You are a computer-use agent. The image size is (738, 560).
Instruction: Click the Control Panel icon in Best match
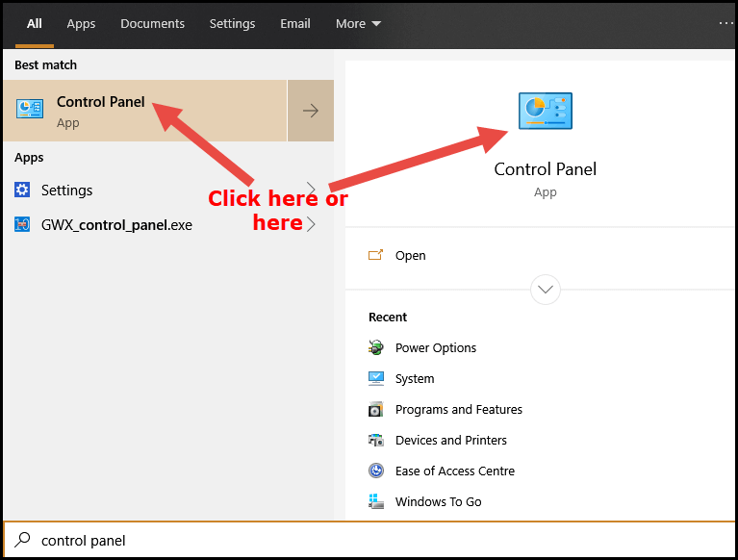click(29, 109)
